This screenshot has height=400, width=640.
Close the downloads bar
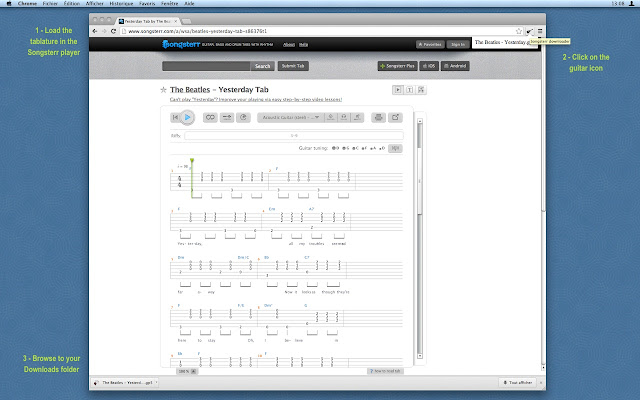pos(541,382)
